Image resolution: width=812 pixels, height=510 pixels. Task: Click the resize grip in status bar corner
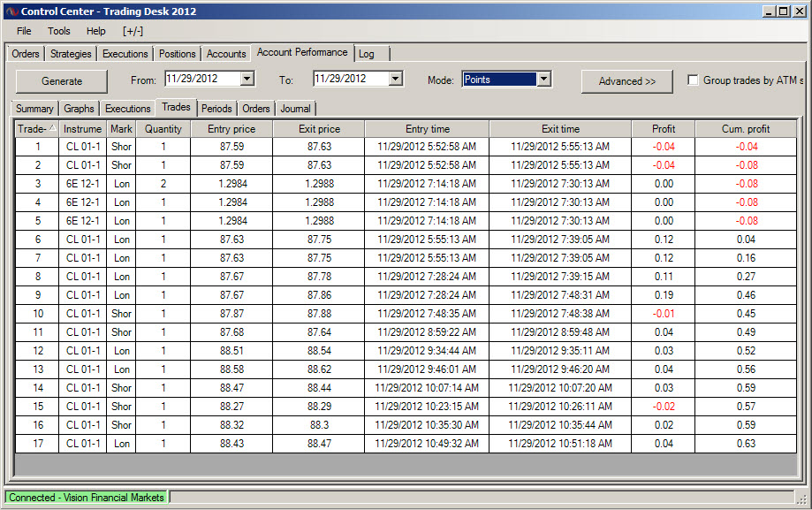pos(801,499)
